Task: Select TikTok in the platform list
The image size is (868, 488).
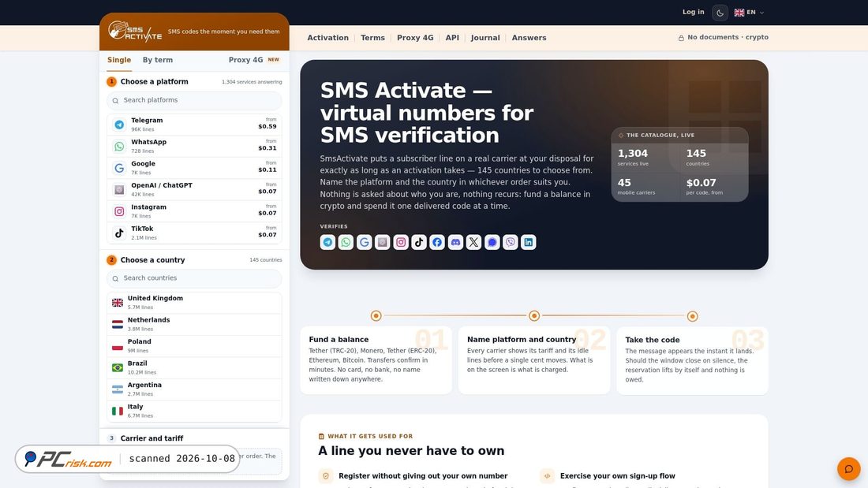Action: 194,233
